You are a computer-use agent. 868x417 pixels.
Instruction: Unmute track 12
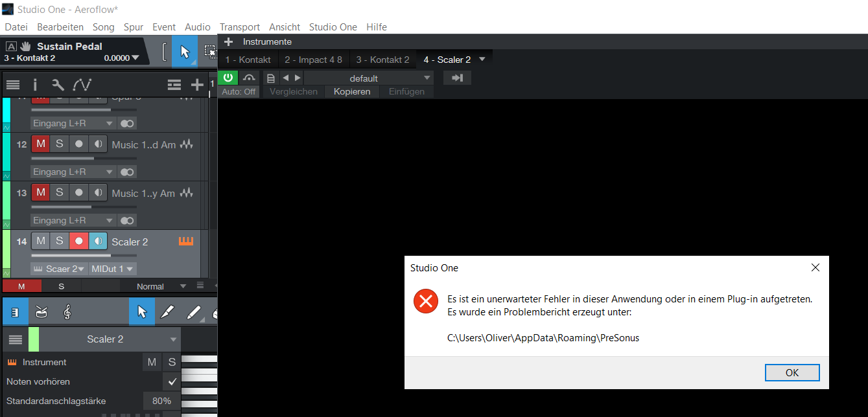click(x=40, y=144)
